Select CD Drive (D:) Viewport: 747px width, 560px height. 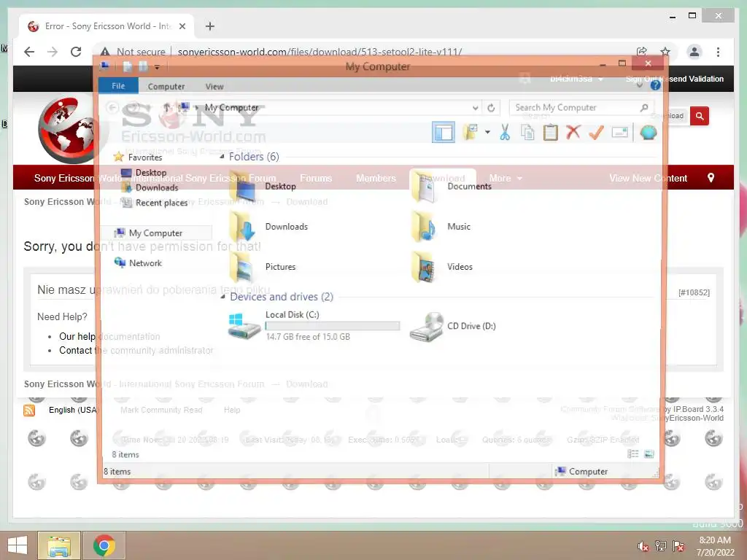click(x=452, y=326)
